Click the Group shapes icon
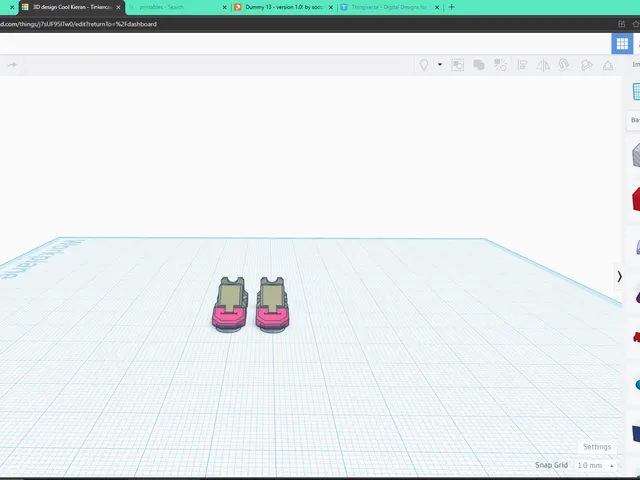This screenshot has width=640, height=480. coord(479,65)
